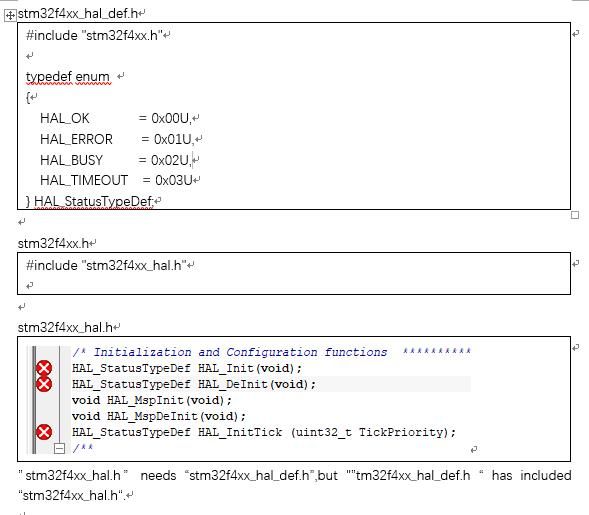
Task: Click error icon beside HAL_Init line
Action: pyautogui.click(x=44, y=368)
